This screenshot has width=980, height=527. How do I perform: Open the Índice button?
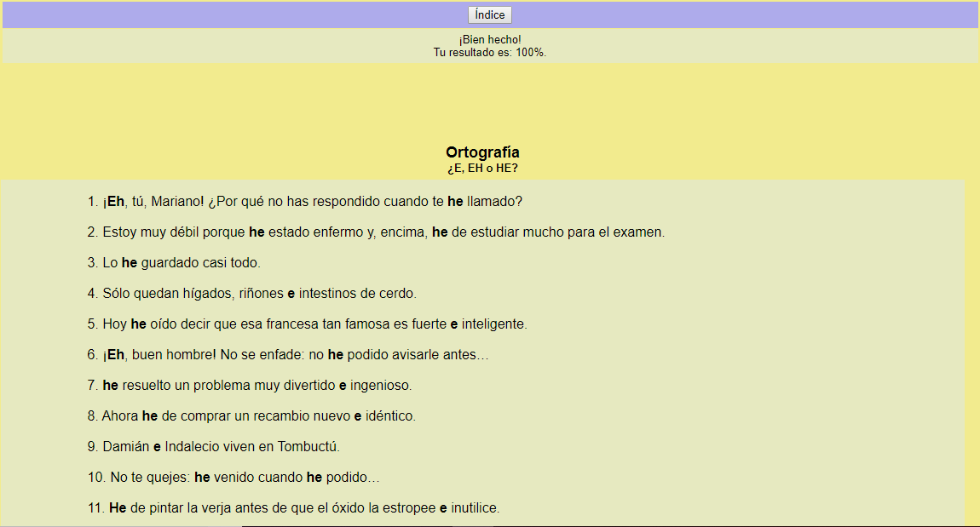489,15
